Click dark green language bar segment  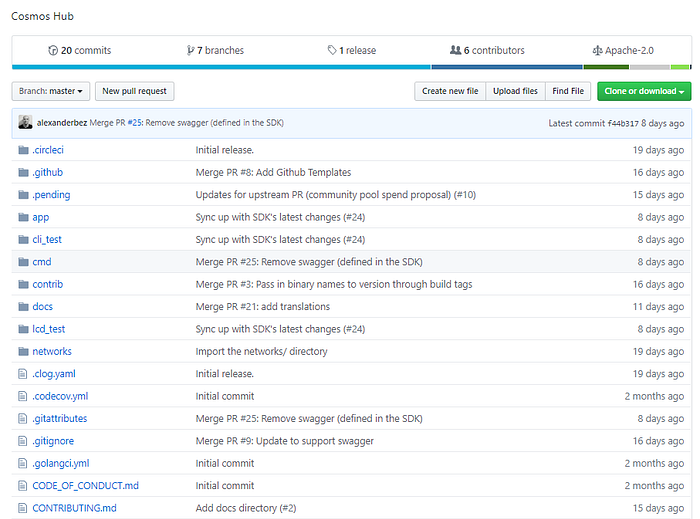click(606, 67)
